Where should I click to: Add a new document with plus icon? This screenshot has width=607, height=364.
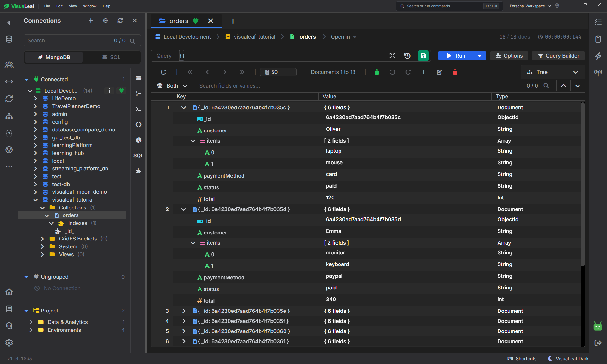click(424, 72)
